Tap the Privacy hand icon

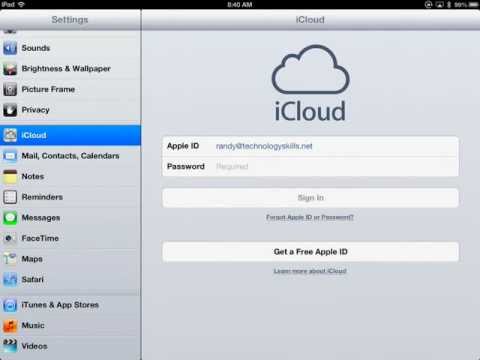(10, 110)
